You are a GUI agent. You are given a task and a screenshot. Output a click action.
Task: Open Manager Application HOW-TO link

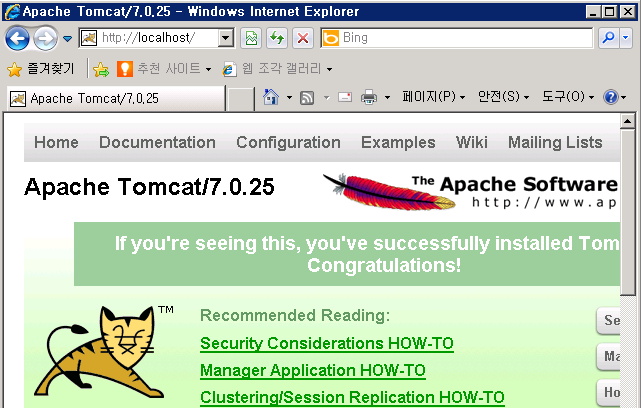[313, 370]
